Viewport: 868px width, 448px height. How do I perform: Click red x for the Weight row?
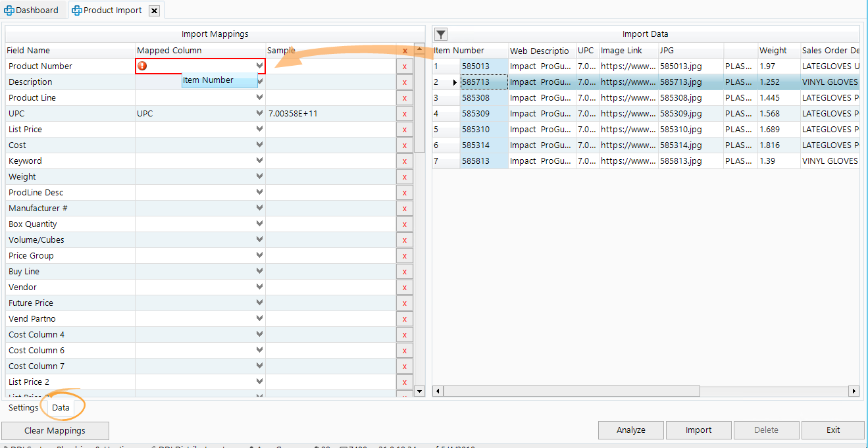404,177
